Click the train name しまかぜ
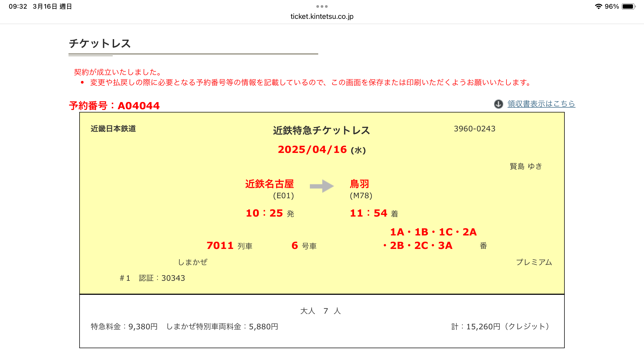This screenshot has width=644, height=356. coord(193,262)
